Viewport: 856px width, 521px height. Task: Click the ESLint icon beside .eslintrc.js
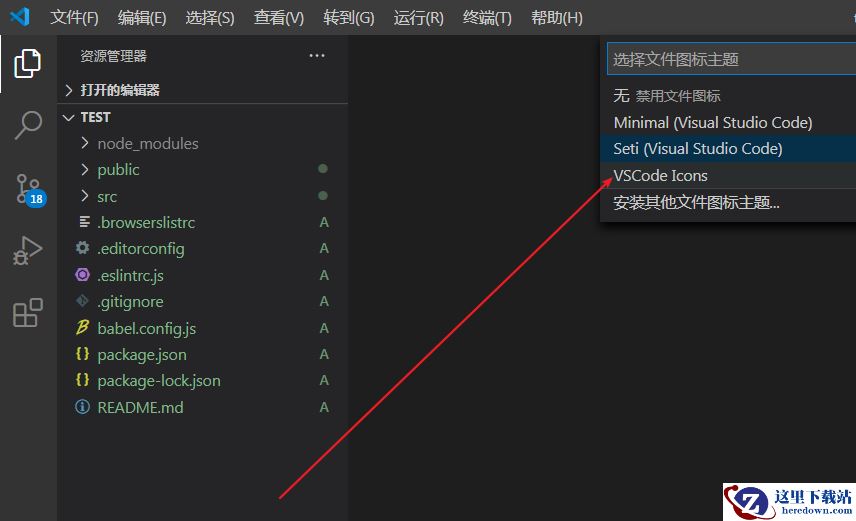82,275
